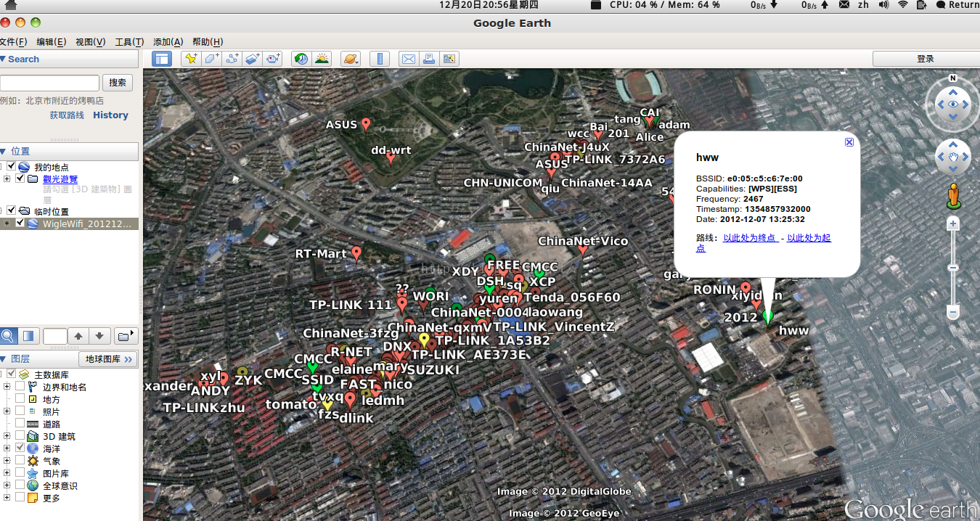Open the 工具(T) menu
Screen dimensions: 980x521
pos(129,42)
